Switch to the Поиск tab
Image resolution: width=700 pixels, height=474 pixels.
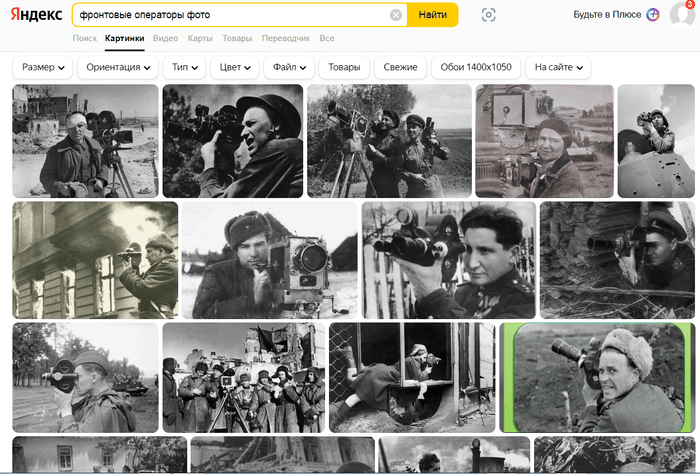point(85,38)
